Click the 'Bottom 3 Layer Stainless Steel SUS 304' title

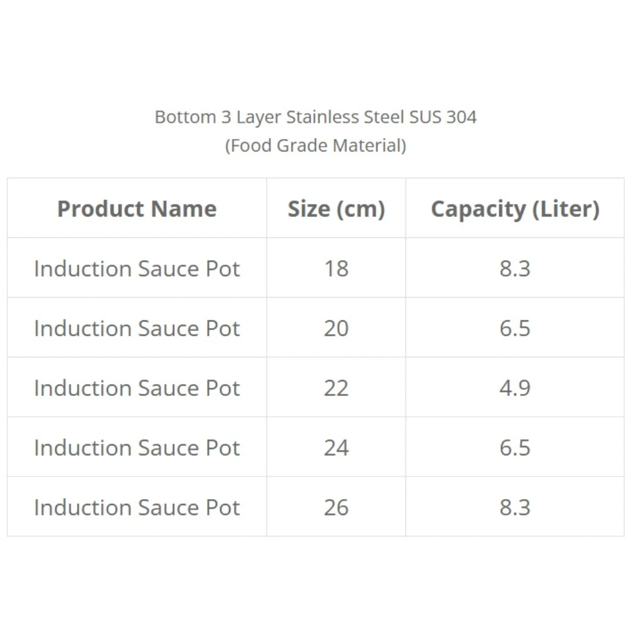(315, 117)
